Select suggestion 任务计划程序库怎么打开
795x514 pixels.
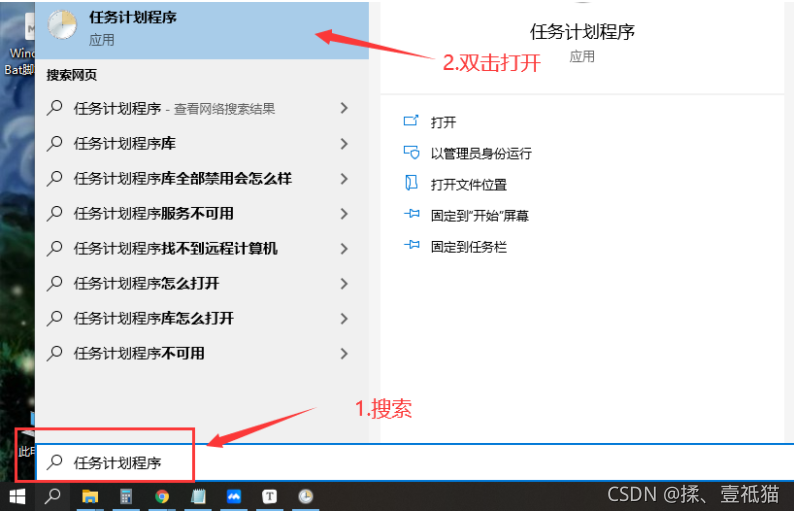click(x=202, y=318)
